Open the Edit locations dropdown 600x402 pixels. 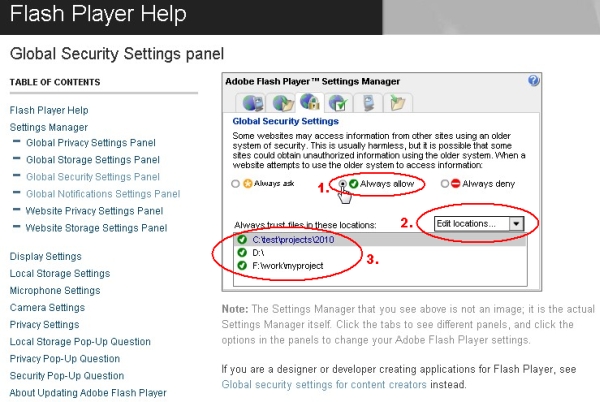click(479, 224)
